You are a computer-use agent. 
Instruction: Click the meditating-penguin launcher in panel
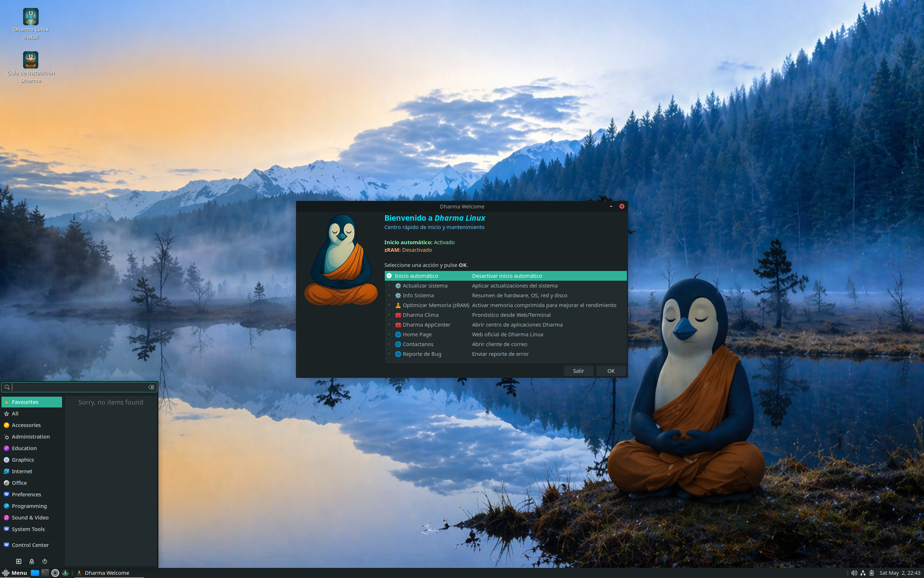[x=65, y=573]
